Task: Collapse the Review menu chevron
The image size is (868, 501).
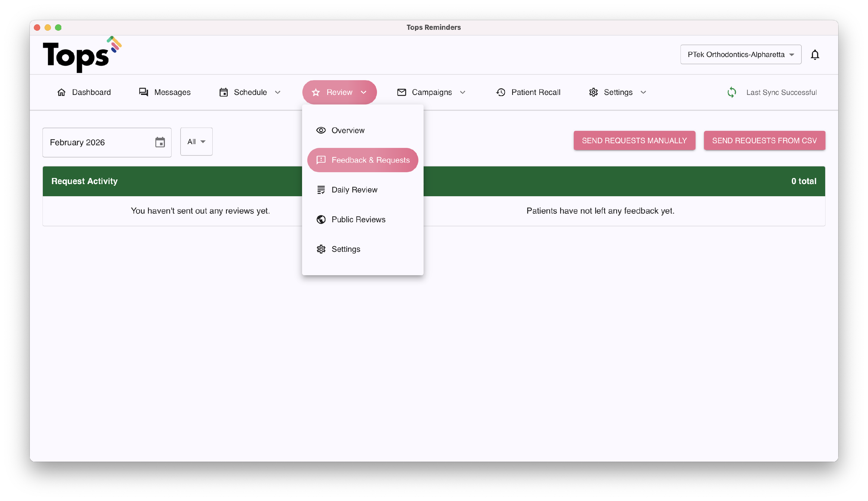Action: (x=363, y=92)
